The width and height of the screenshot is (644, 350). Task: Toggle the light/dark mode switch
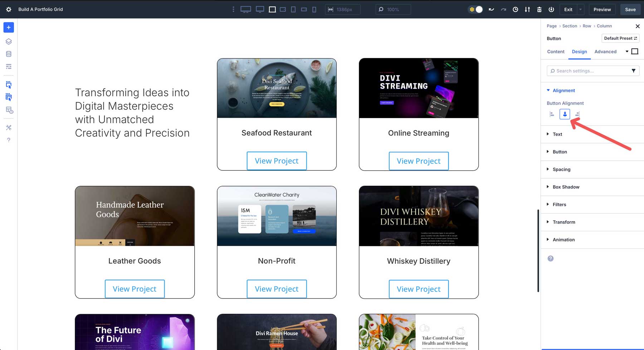pyautogui.click(x=475, y=10)
